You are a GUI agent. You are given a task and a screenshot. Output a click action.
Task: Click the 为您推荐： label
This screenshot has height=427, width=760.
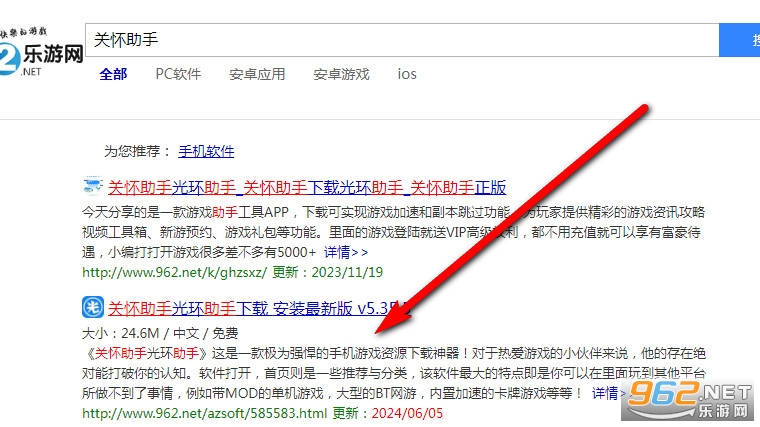138,151
